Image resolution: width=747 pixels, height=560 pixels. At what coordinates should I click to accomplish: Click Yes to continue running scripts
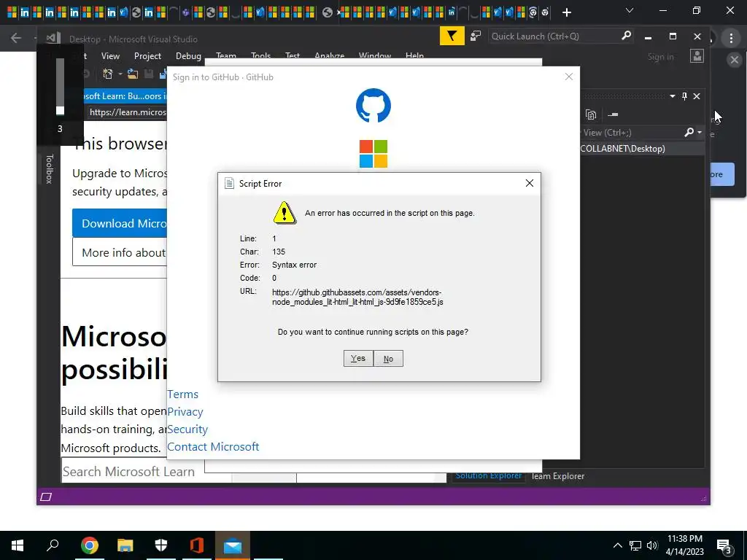pyautogui.click(x=358, y=359)
